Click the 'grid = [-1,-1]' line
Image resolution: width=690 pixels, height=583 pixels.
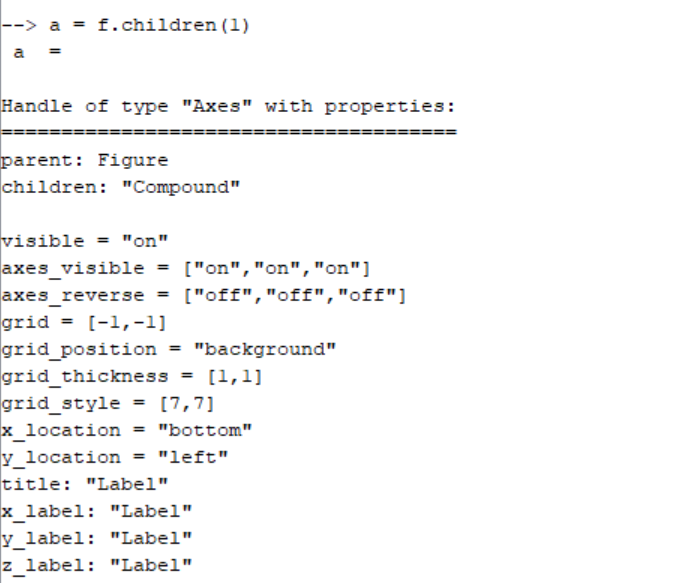click(x=84, y=323)
